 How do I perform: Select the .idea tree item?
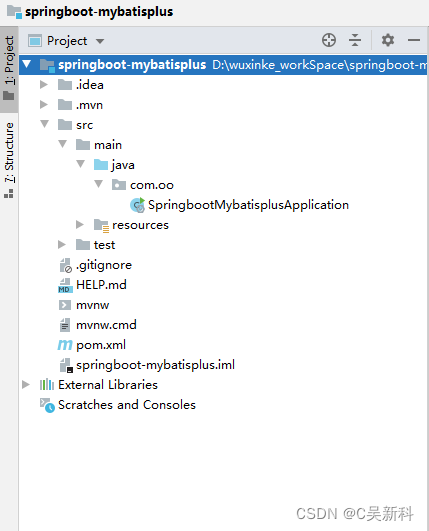pyautogui.click(x=90, y=85)
